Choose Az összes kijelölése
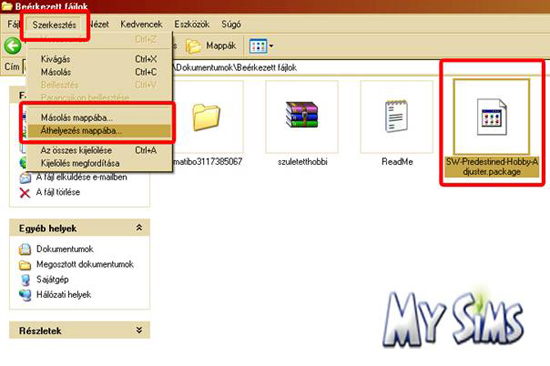The width and height of the screenshot is (550, 366). [99, 150]
